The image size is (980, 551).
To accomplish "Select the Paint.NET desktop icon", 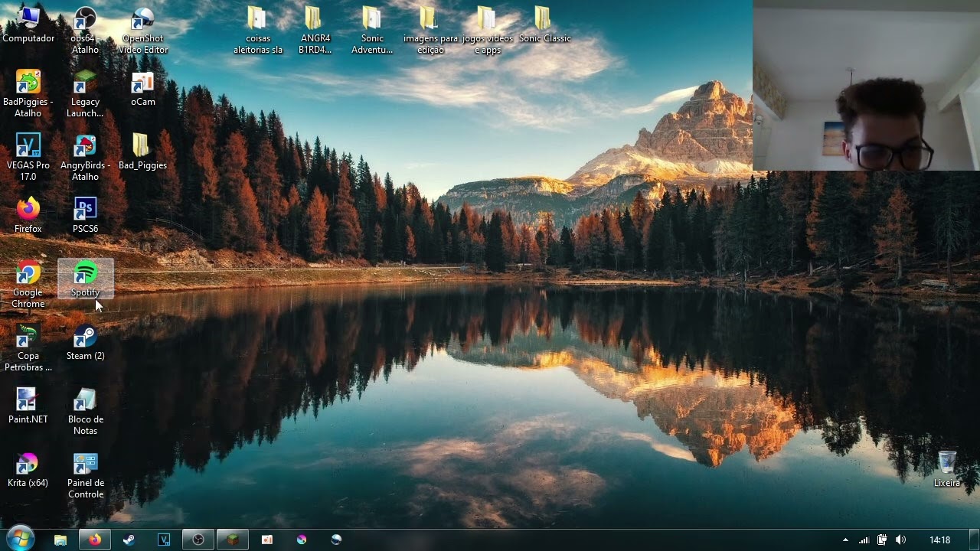I will (28, 406).
